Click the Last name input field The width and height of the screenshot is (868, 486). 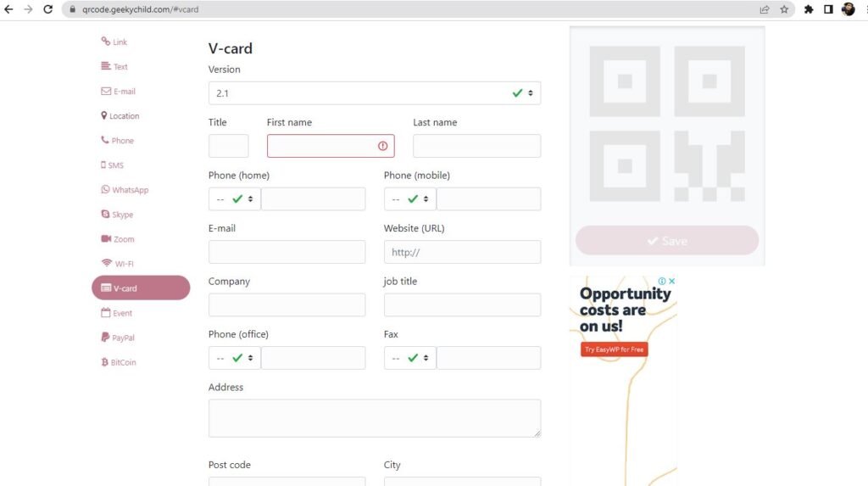[476, 146]
